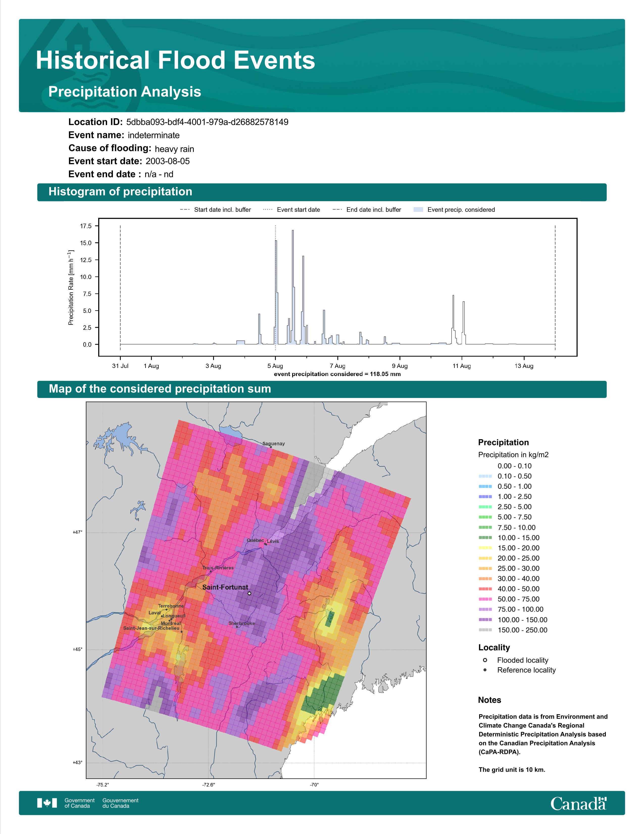Click the +47° latitude label
Viewport: 644px width, 834px height.
click(x=78, y=532)
